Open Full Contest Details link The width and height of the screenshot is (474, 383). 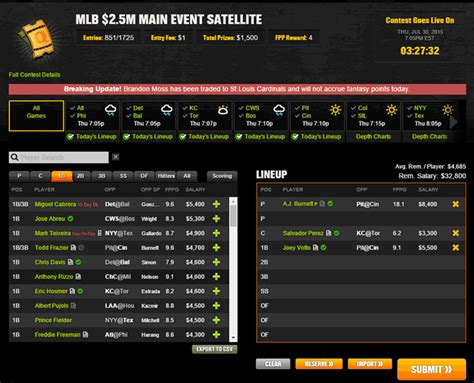[x=35, y=75]
